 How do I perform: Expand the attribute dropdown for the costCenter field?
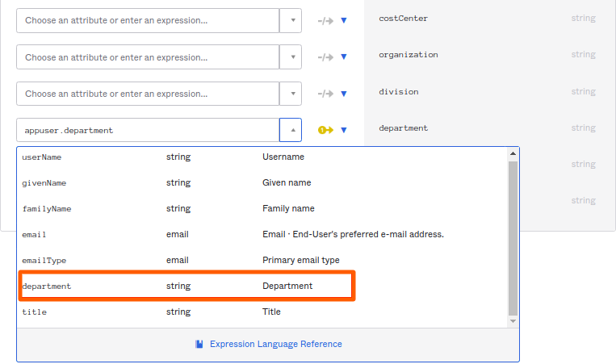click(x=291, y=21)
